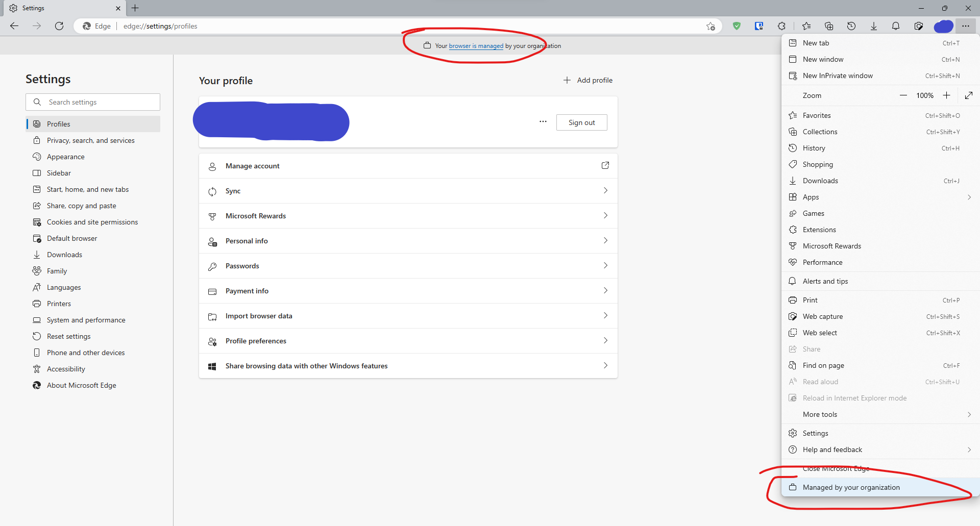This screenshot has height=526, width=980.
Task: Choose Print from the menu
Action: pyautogui.click(x=880, y=300)
